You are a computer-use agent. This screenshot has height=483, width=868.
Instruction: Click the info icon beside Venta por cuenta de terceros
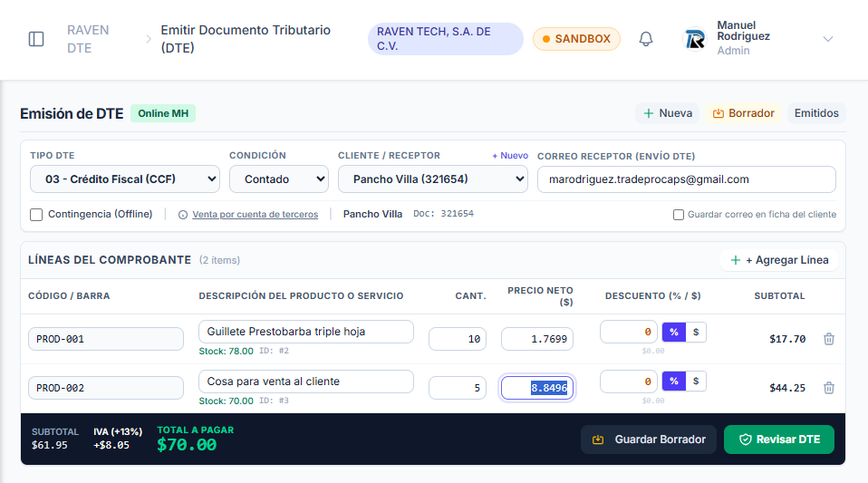point(183,215)
